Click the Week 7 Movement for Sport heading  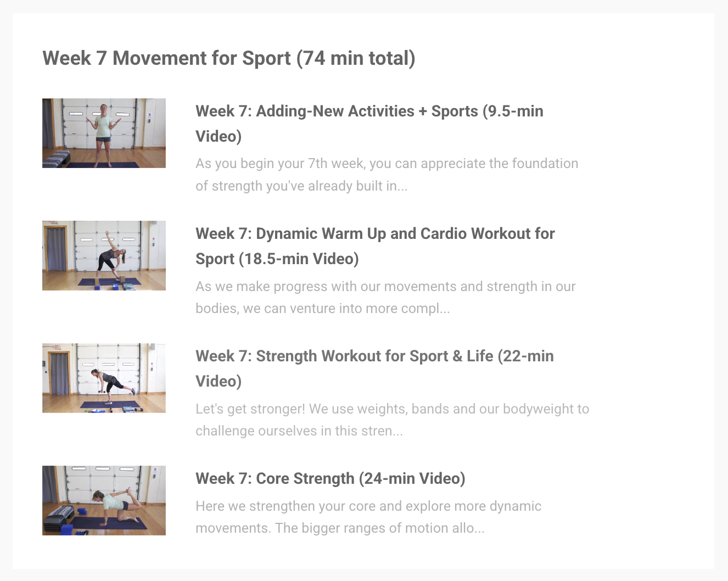point(229,58)
